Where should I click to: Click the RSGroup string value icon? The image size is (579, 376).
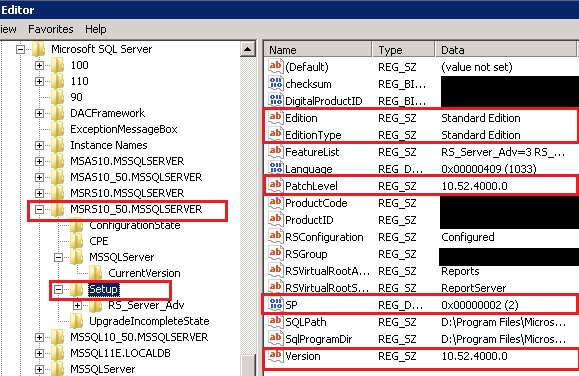[275, 253]
